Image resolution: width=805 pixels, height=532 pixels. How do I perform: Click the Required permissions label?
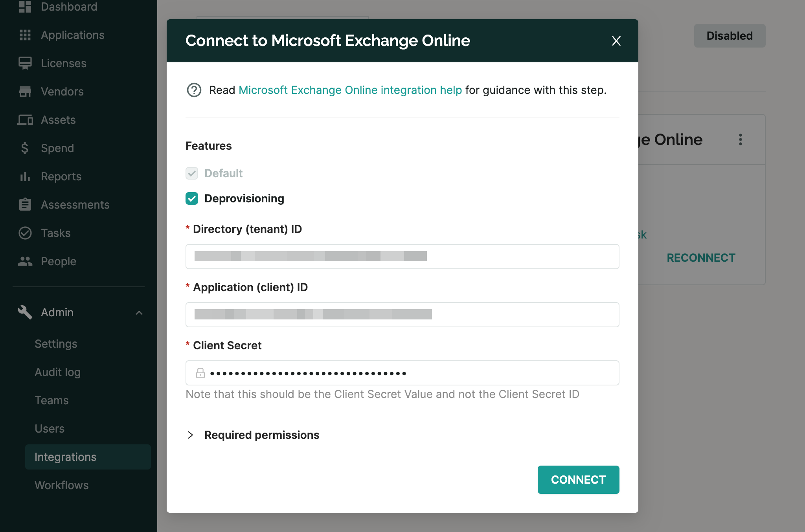(x=262, y=435)
